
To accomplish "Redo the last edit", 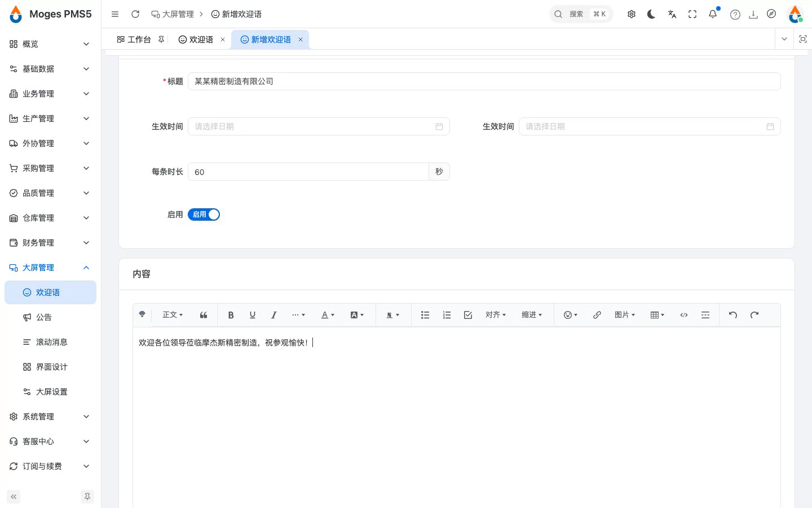I will click(x=754, y=315).
